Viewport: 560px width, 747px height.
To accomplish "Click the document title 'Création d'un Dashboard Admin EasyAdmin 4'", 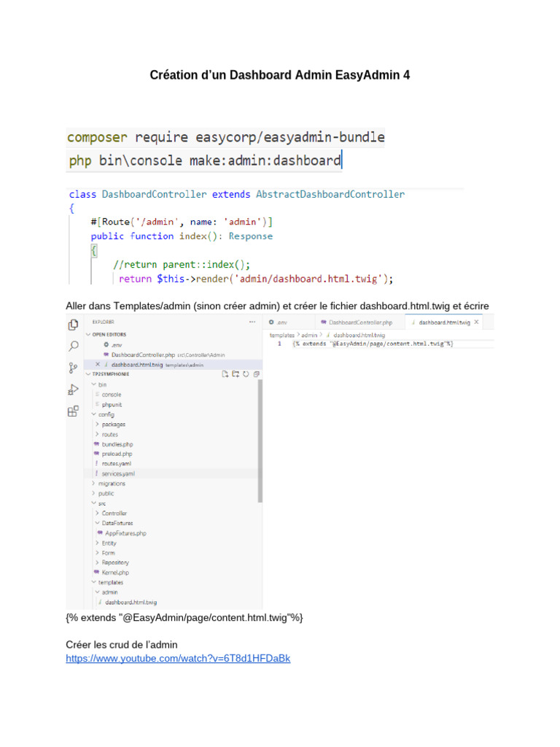I will 279,75.
